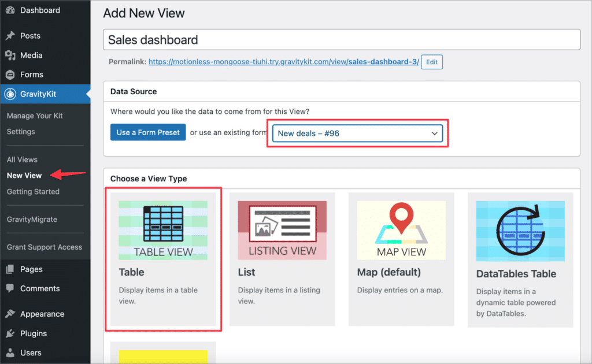592x364 pixels.
Task: Open Comments menu item
Action: 40,288
